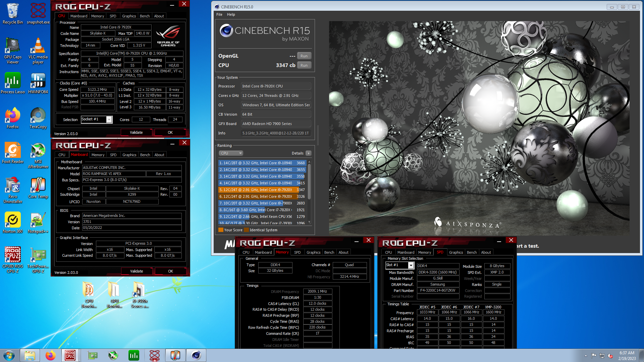Select SPD tab in Mainboard CPU-Z window
Image resolution: width=644 pixels, height=362 pixels.
[x=113, y=155]
